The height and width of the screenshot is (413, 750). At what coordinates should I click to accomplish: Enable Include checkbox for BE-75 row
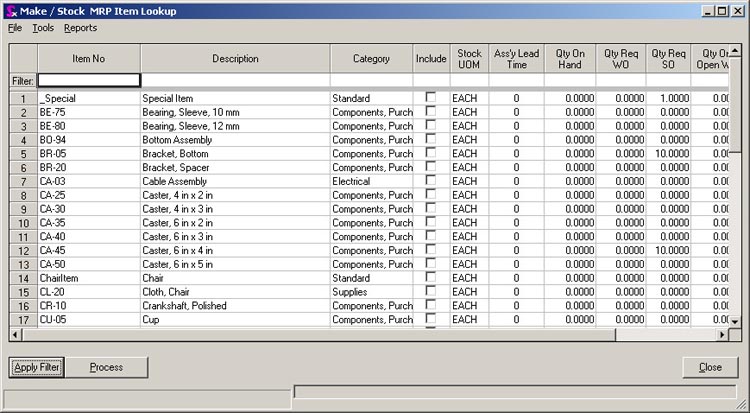[431, 112]
